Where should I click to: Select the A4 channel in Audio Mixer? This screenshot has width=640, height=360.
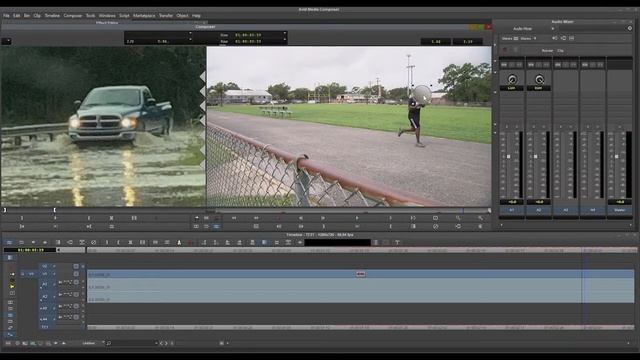[592, 210]
